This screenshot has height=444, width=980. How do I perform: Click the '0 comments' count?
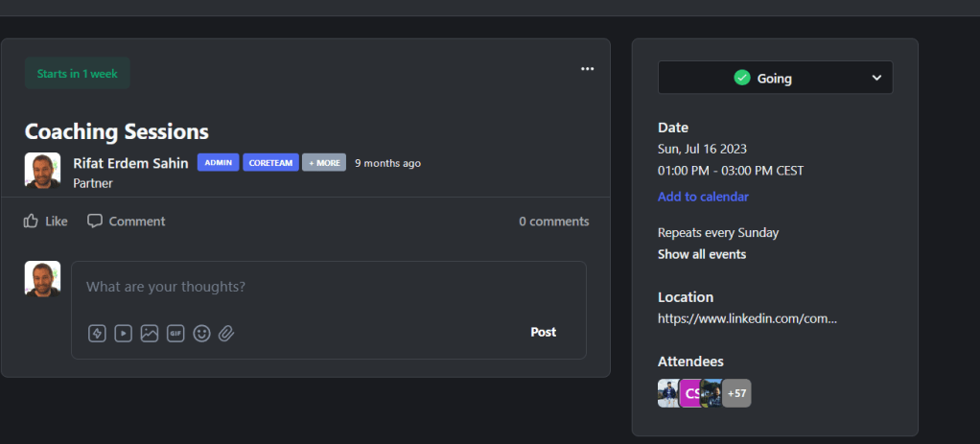553,222
